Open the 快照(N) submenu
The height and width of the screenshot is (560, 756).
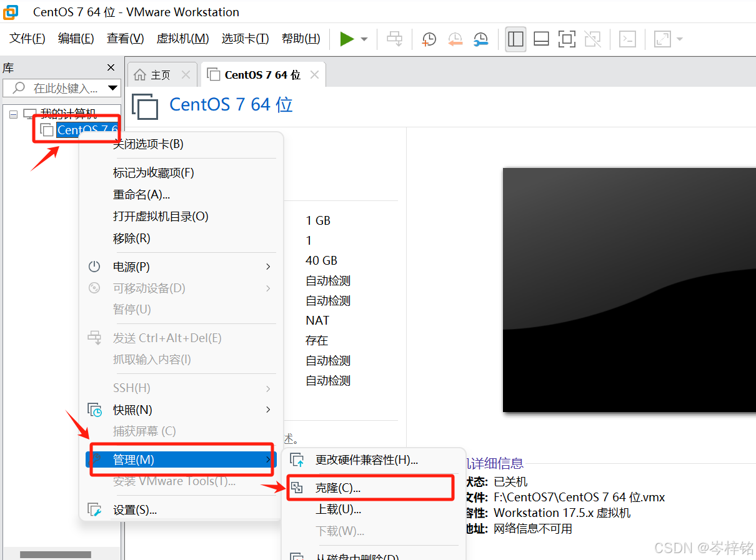point(181,410)
